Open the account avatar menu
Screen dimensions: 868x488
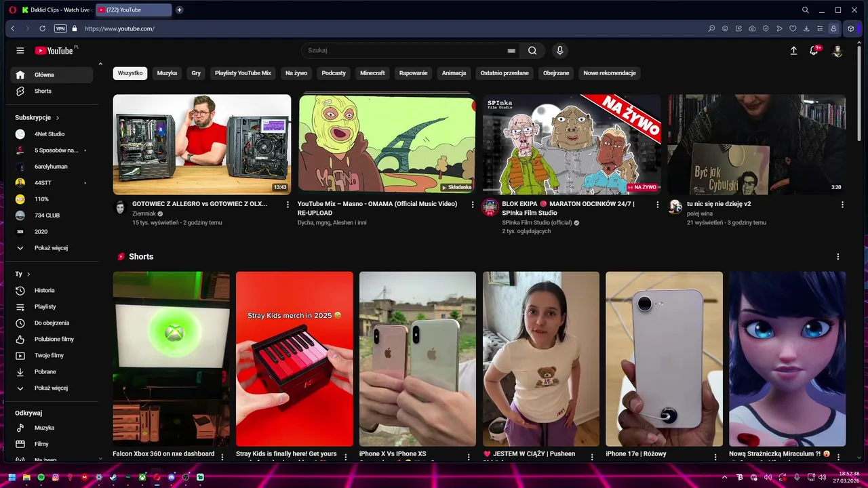click(x=837, y=51)
